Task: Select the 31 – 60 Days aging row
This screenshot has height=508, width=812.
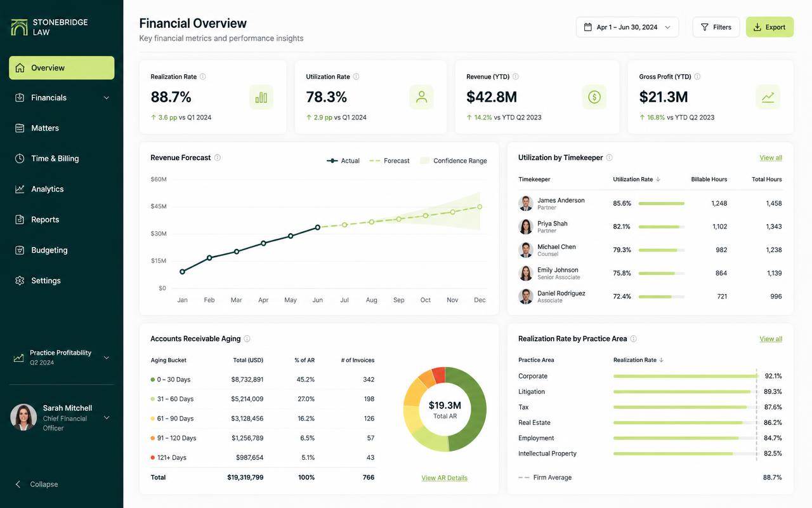Action: pyautogui.click(x=263, y=399)
